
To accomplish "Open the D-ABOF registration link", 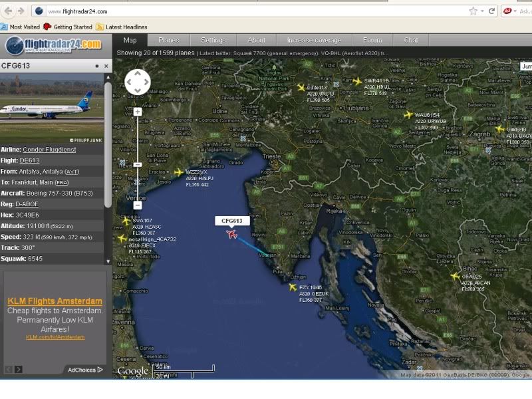I will click(x=27, y=204).
